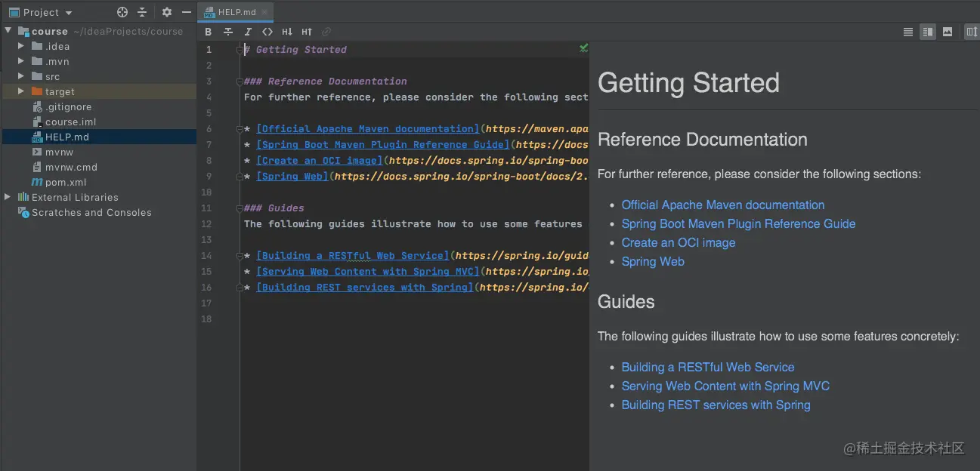Expand External Libraries node
Viewport: 980px width, 471px height.
(8, 197)
